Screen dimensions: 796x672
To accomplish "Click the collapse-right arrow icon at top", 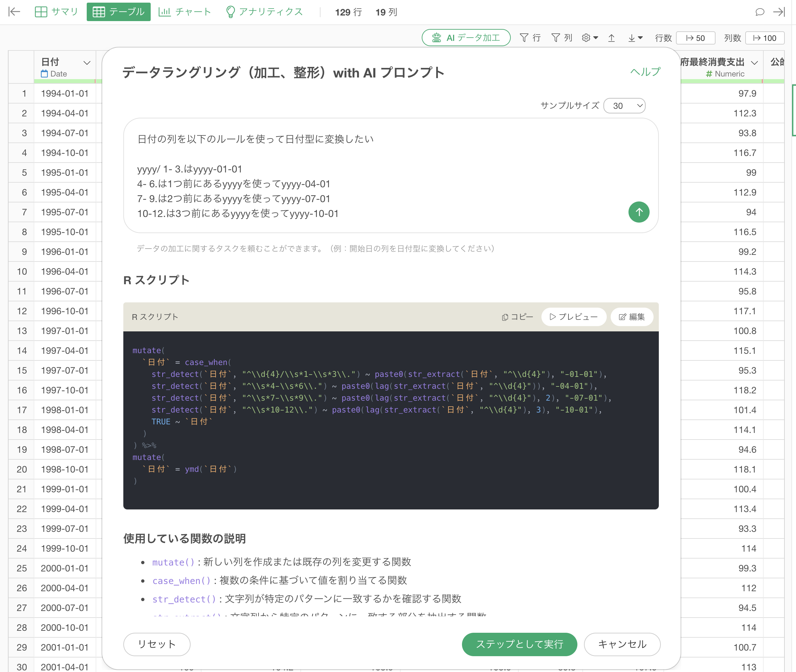I will coord(779,12).
